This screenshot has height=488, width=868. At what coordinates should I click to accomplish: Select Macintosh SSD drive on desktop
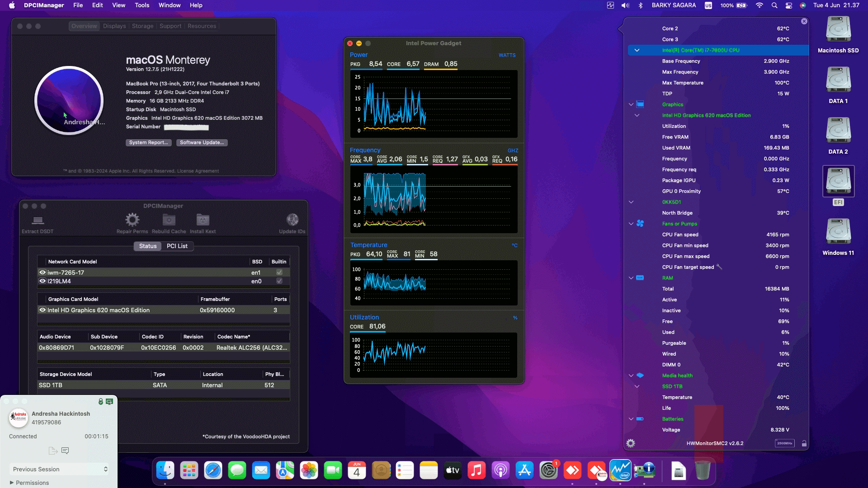pos(838,34)
